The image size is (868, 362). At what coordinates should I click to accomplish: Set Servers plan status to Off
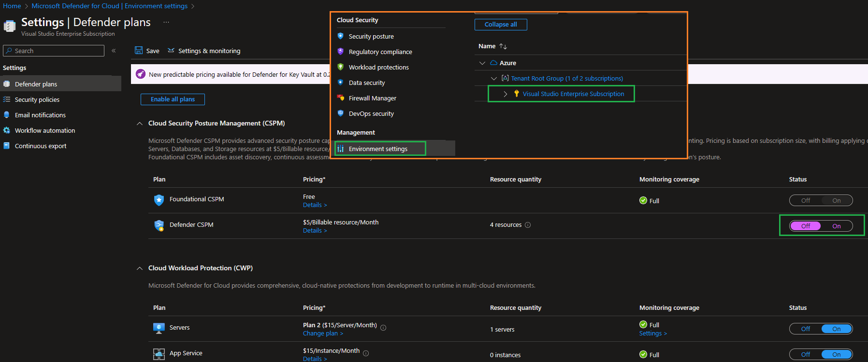coord(806,329)
